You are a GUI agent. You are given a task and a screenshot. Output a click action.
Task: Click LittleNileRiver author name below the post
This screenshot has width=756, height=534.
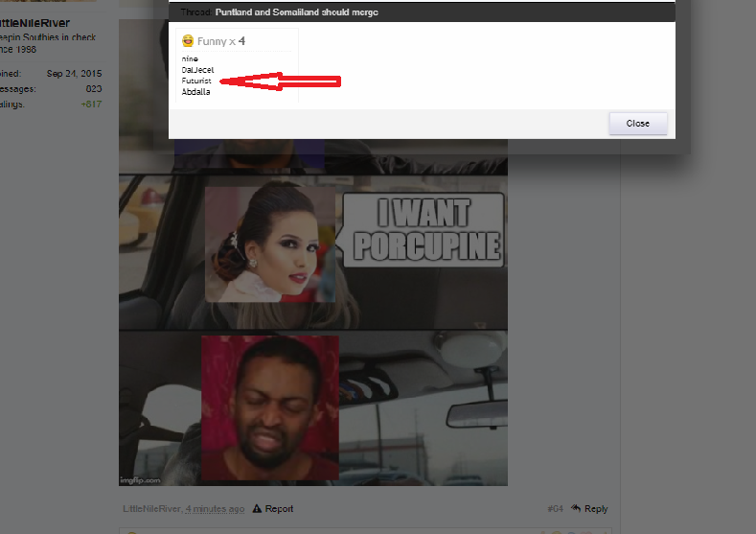pyautogui.click(x=151, y=509)
